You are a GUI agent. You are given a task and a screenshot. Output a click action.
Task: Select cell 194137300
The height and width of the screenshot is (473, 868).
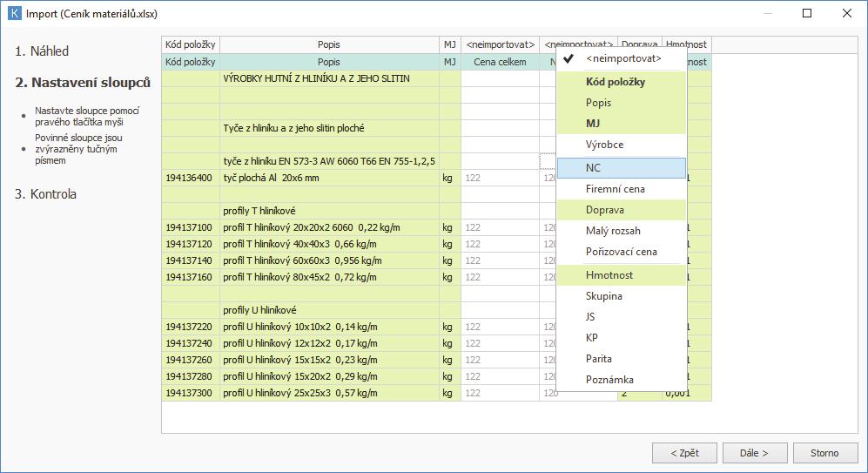click(191, 393)
